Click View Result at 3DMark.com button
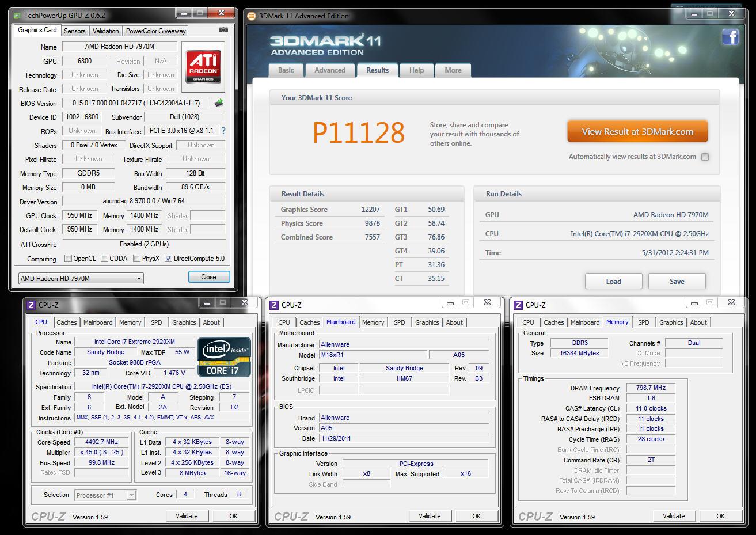 637,132
